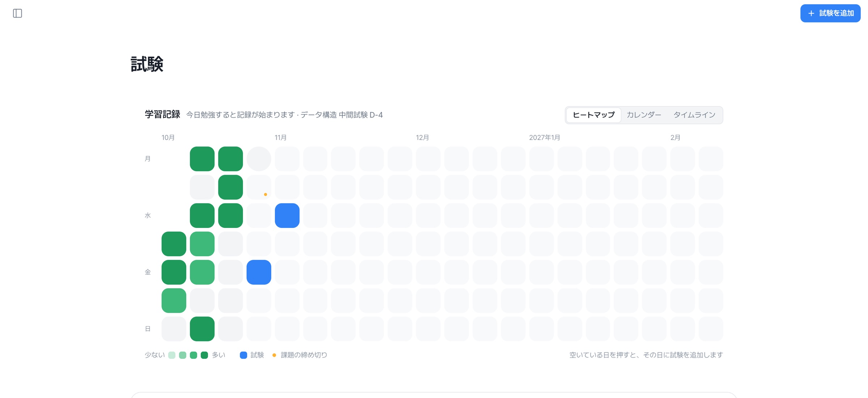Click the cell with the orange deadline dot
The height and width of the screenshot is (398, 868).
click(259, 187)
